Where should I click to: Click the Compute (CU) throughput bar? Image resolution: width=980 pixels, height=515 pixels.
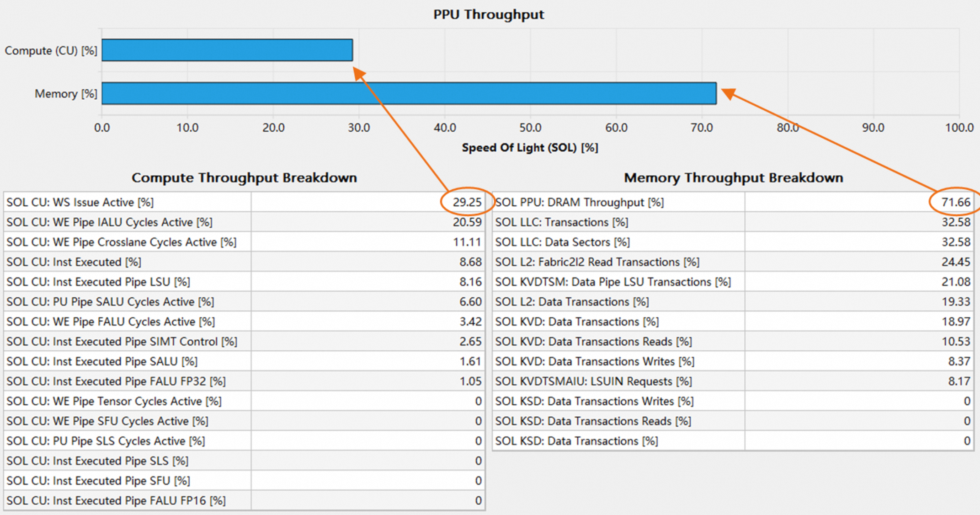(x=227, y=50)
